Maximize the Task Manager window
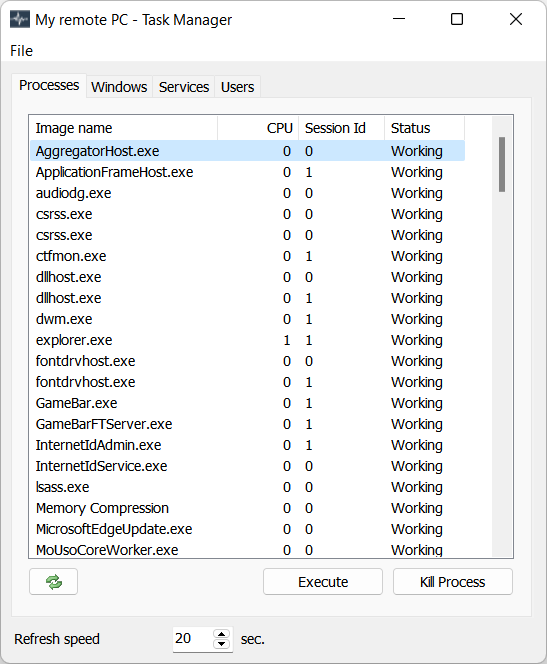 [x=457, y=19]
